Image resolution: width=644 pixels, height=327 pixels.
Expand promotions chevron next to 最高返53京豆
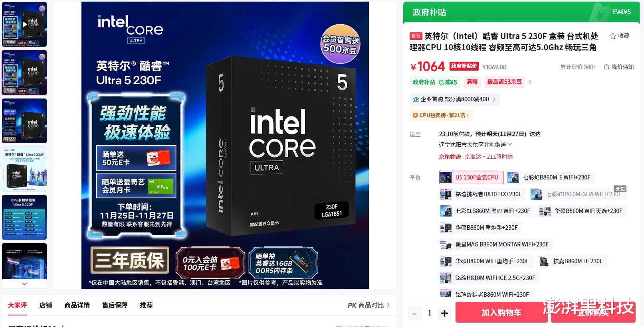click(x=530, y=82)
